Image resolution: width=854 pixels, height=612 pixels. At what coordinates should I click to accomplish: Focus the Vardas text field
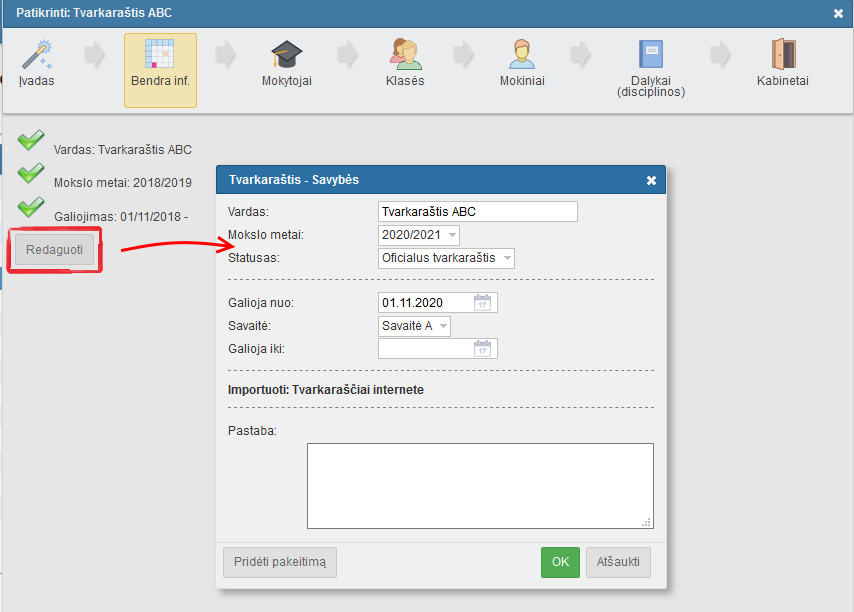pos(478,212)
